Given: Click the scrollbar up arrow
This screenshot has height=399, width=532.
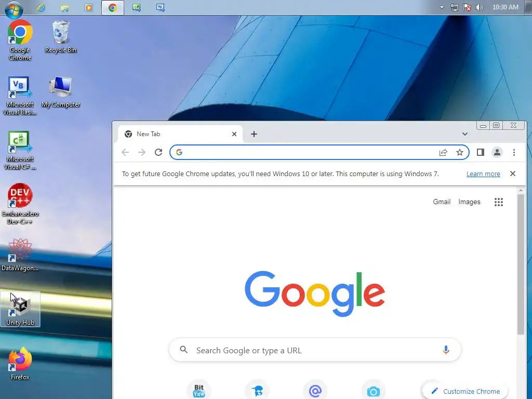Looking at the screenshot, I should tap(521, 190).
